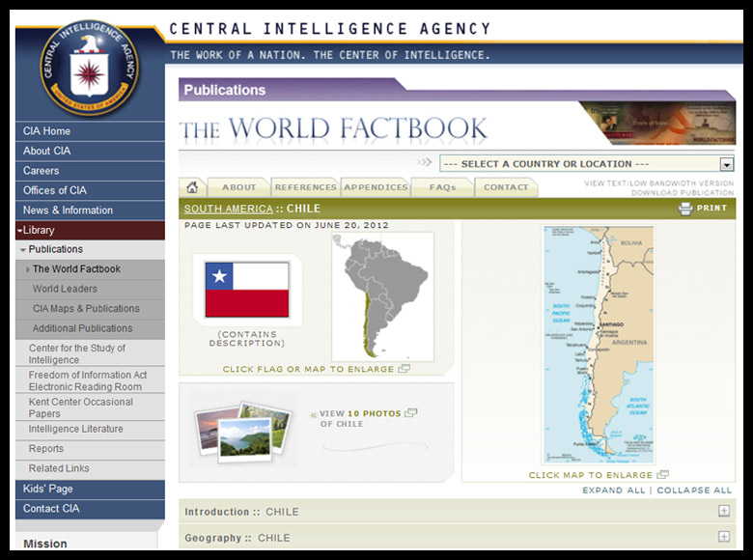This screenshot has height=560, width=753.
Task: Click the Expand All link
Action: click(614, 490)
